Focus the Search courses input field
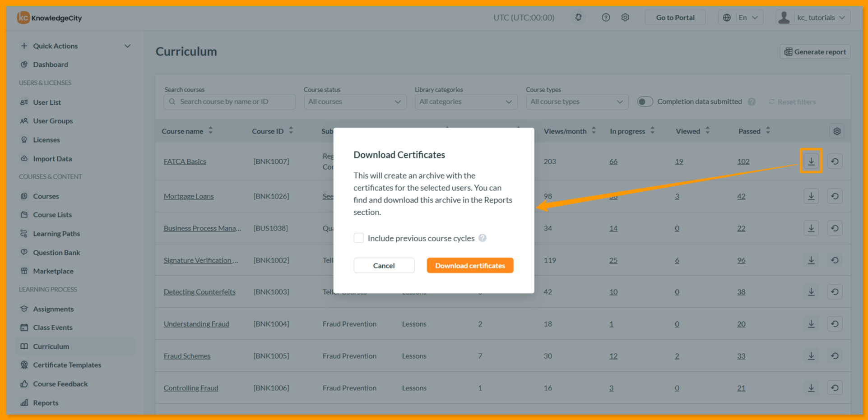The width and height of the screenshot is (868, 420). pos(230,102)
